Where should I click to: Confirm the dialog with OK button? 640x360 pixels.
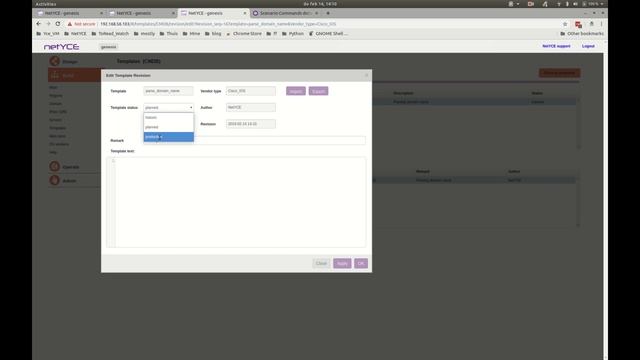point(361,263)
